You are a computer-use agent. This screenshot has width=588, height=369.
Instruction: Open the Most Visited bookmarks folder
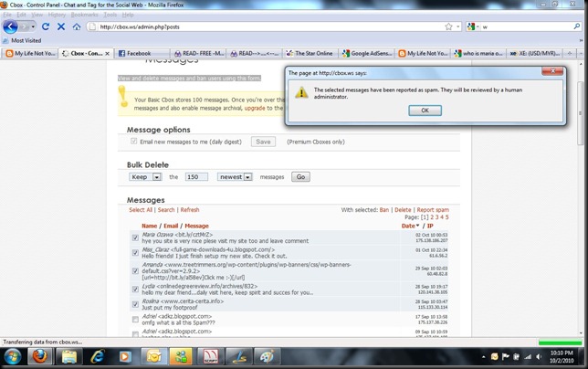tap(22, 40)
